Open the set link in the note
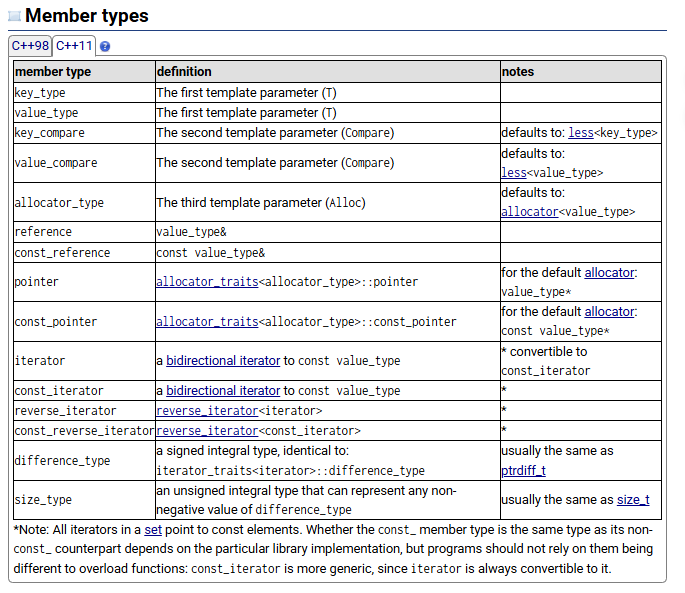The width and height of the screenshot is (685, 593). (153, 530)
